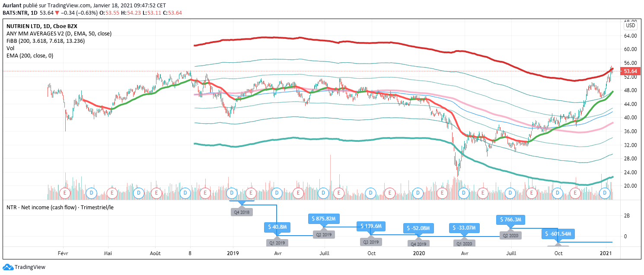
Task: Click the Q3 2019 quarter tag
Action: (371, 243)
